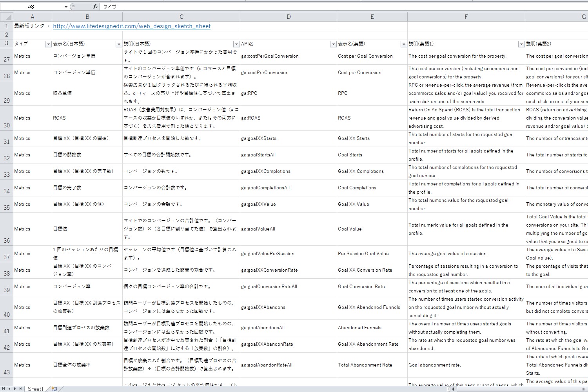Click cell containing ga:goalXXAbandonRate
The width and height of the screenshot is (588, 392).
coord(289,344)
